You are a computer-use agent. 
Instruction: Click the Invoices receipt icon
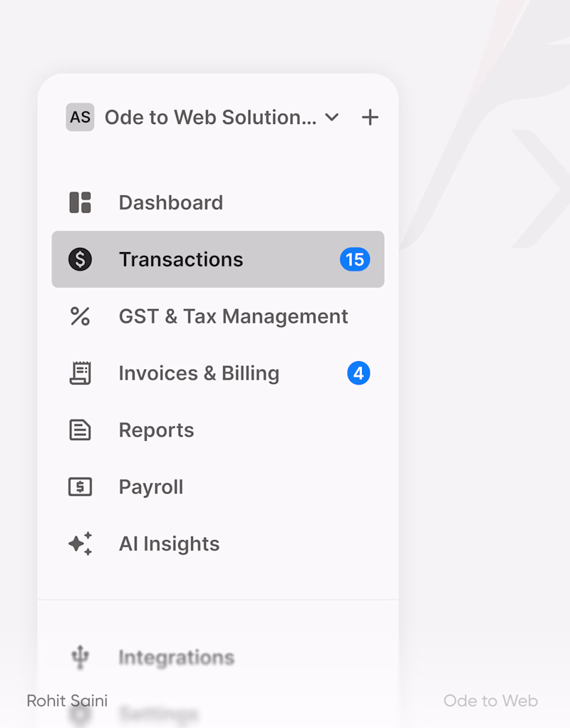pos(80,373)
